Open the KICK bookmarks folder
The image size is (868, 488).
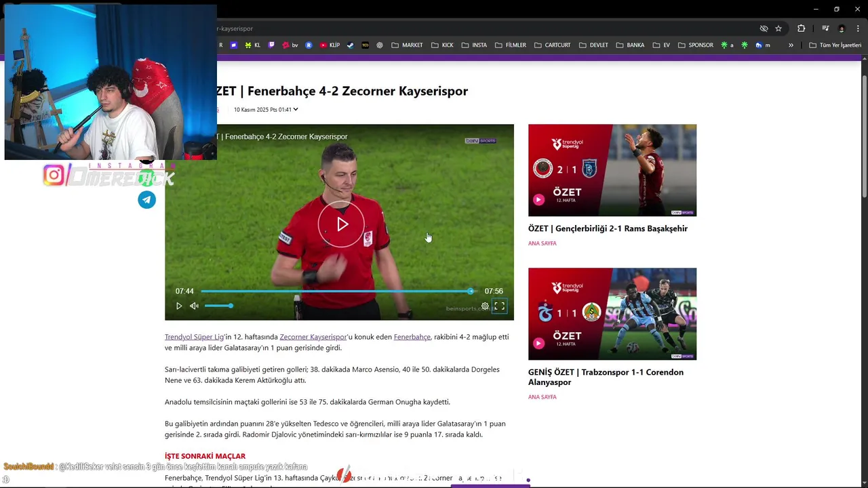tap(442, 45)
